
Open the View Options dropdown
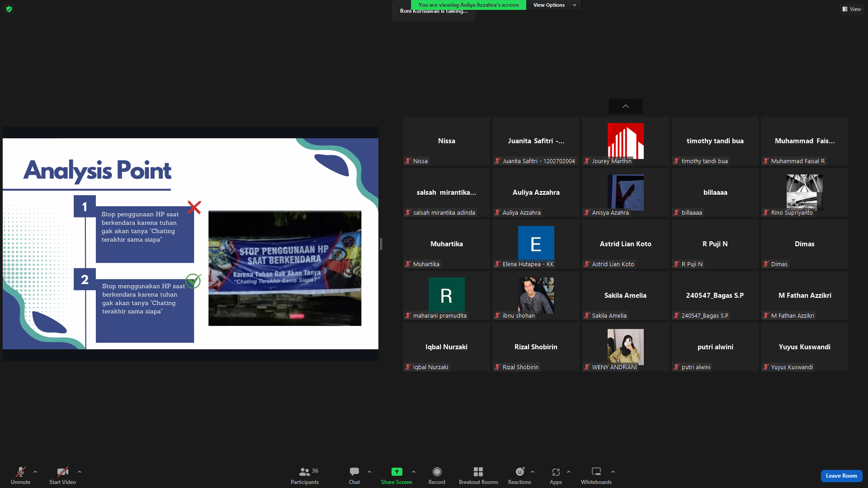coord(554,5)
